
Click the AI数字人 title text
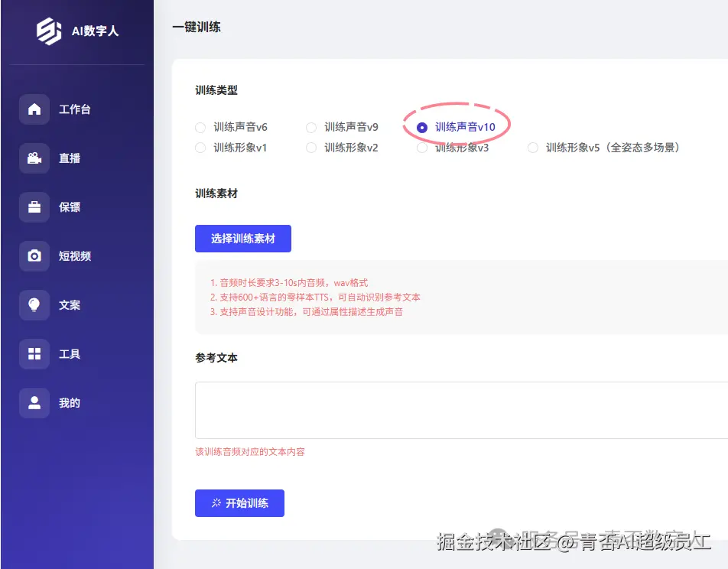pos(95,31)
